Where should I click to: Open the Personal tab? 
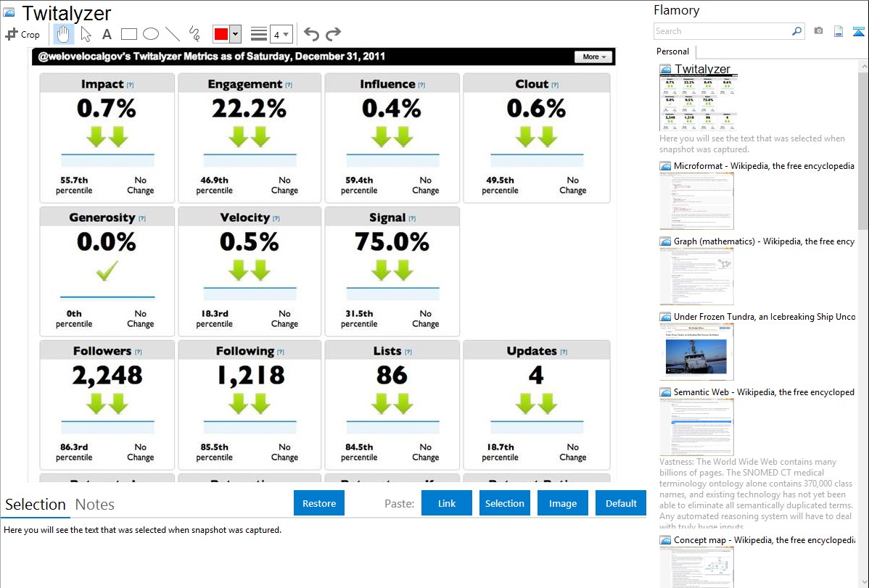point(673,51)
